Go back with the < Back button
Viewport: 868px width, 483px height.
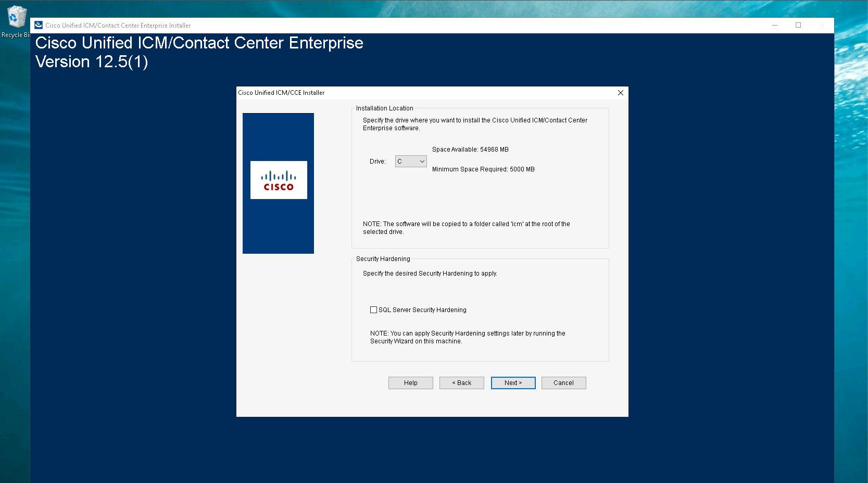(462, 383)
